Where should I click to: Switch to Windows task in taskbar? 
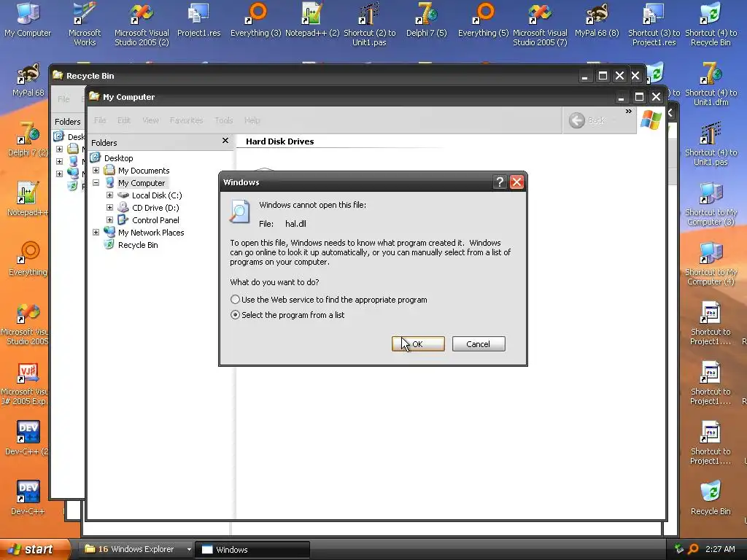click(x=252, y=550)
